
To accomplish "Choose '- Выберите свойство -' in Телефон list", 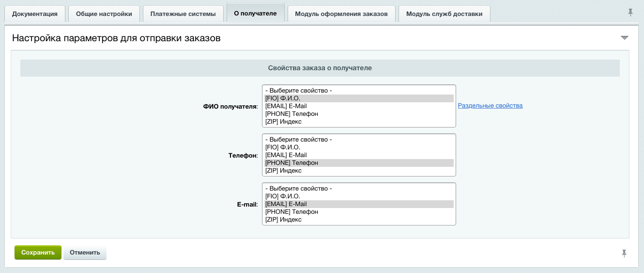I will point(359,140).
